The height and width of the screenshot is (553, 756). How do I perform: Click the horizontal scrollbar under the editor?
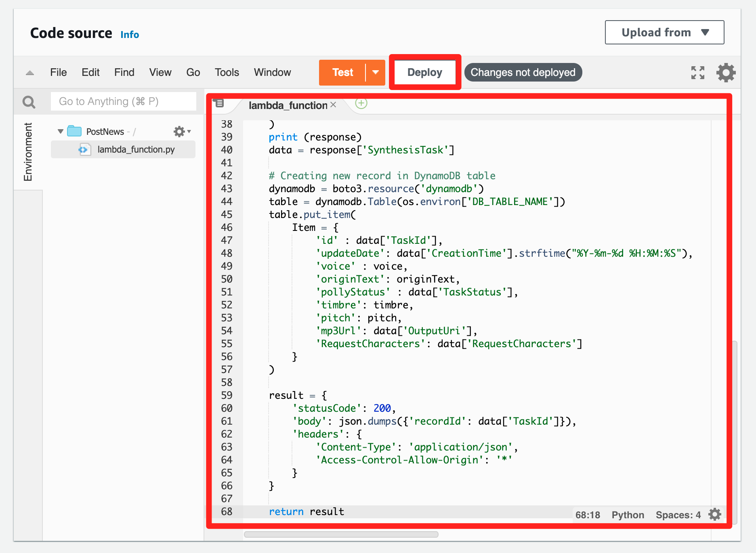[341, 534]
